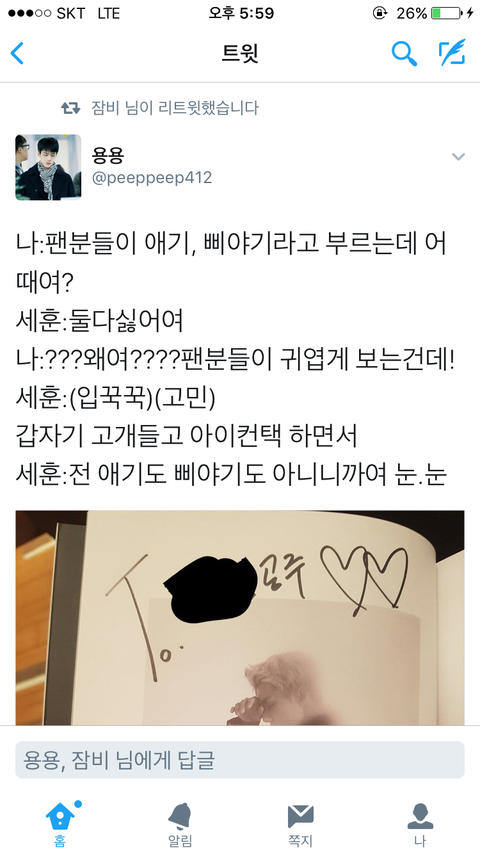The width and height of the screenshot is (480, 854).
Task: Tap the birdhouse home icon
Action: pos(60,816)
